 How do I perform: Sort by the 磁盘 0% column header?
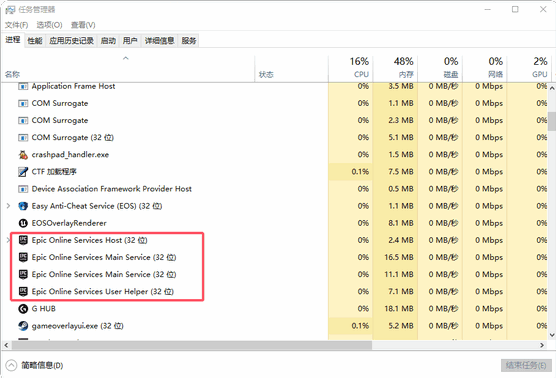[440, 68]
